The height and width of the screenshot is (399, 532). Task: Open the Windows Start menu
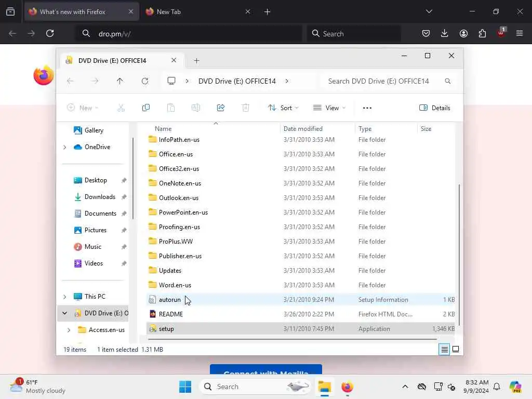[x=185, y=387]
